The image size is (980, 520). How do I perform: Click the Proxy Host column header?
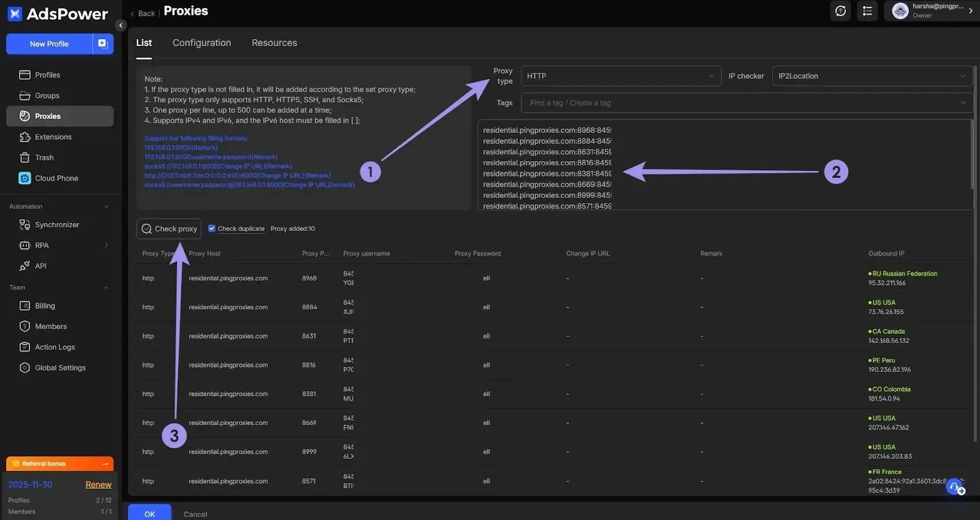[x=205, y=253]
